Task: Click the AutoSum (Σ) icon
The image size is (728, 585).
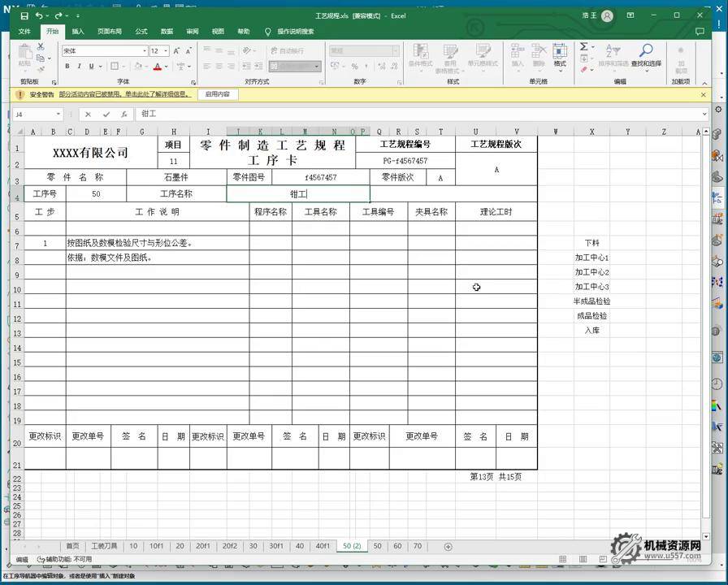Action: coord(583,47)
